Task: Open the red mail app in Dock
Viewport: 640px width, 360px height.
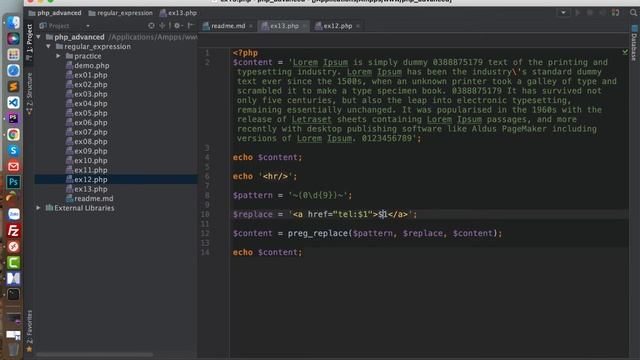Action: pyautogui.click(x=13, y=166)
